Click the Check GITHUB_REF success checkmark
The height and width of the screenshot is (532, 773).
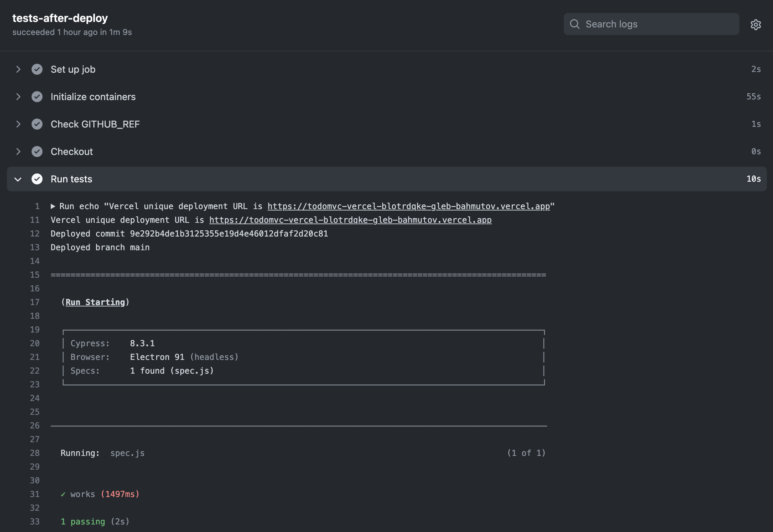click(37, 124)
